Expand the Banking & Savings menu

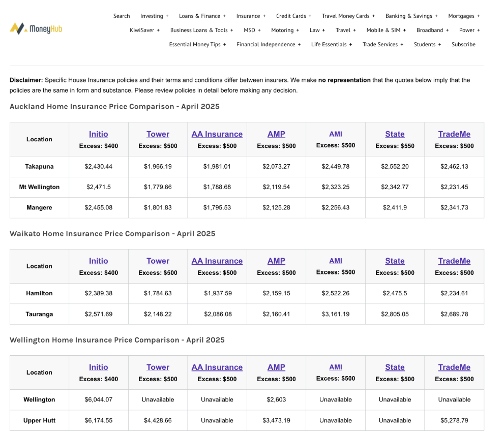point(411,16)
